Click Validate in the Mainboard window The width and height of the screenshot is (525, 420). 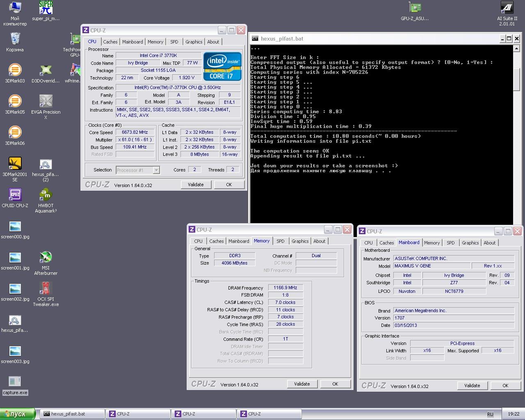click(472, 386)
